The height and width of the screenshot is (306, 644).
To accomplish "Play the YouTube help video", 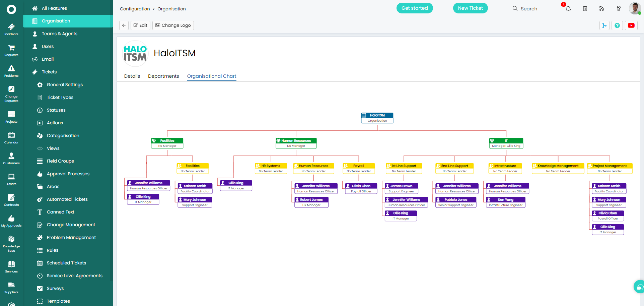I will click(x=631, y=25).
